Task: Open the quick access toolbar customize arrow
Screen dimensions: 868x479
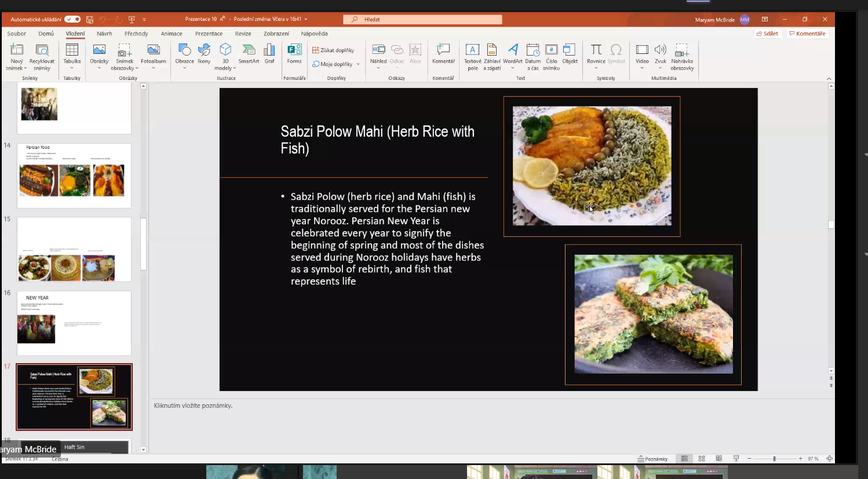Action: tap(144, 19)
